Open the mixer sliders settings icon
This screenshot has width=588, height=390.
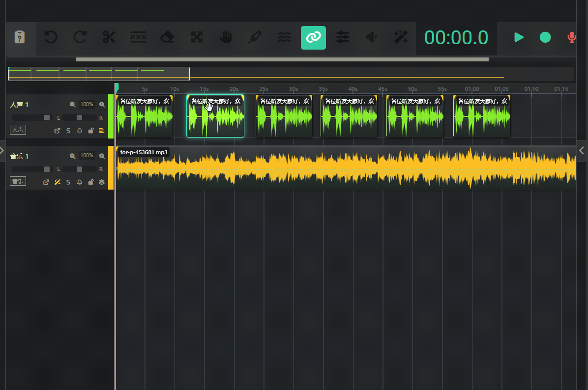pyautogui.click(x=342, y=37)
